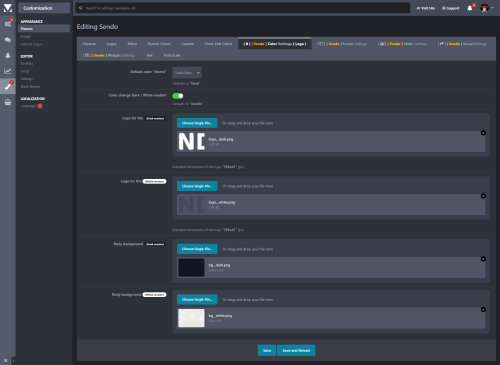Image resolution: width=500 pixels, height=365 pixels.
Task: Click the logo_white.png thumbnail preview
Action: 191,204
